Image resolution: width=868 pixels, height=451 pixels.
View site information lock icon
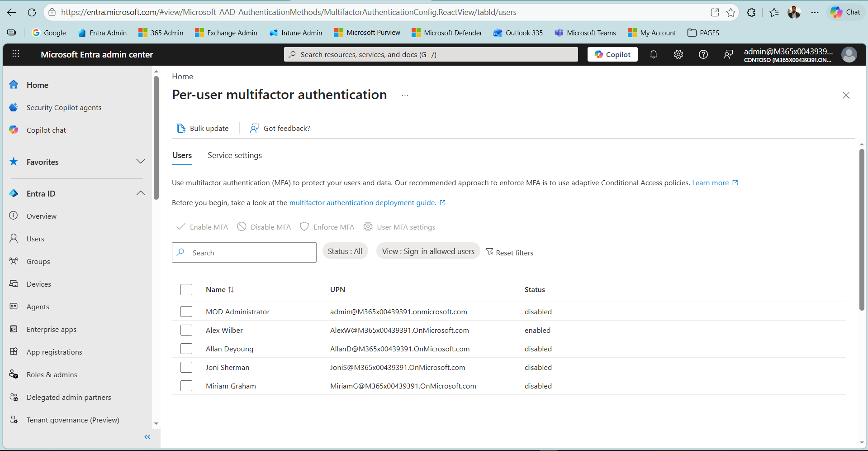tap(52, 12)
